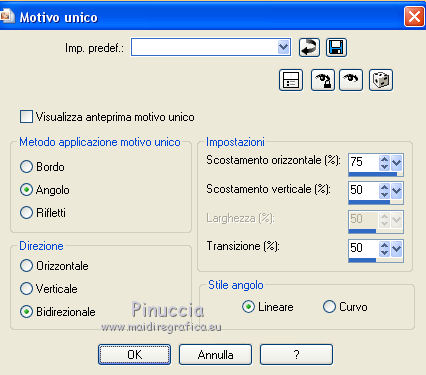Click the reset to default arrow icon

point(309,47)
